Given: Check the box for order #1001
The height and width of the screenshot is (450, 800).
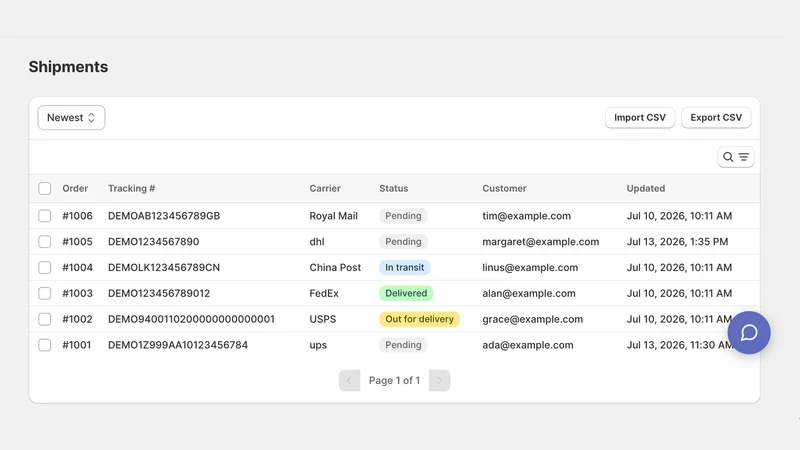Looking at the screenshot, I should (x=45, y=345).
